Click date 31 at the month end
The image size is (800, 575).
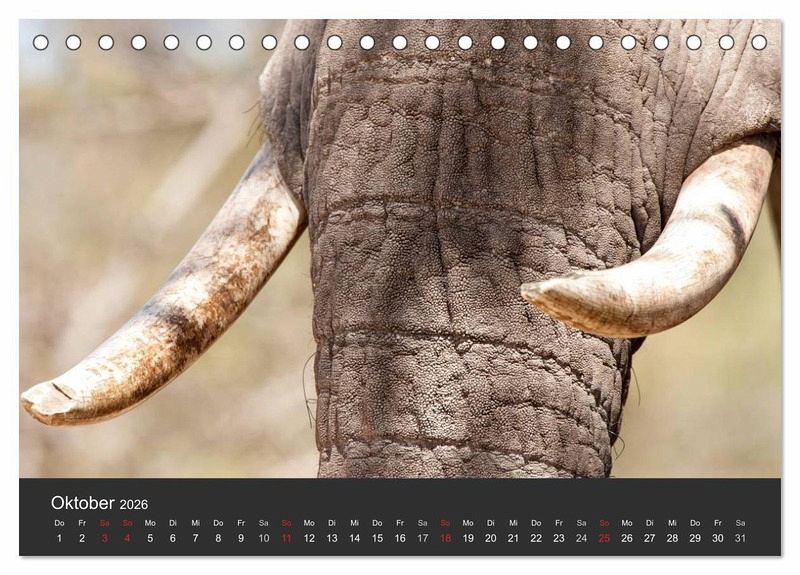coord(740,538)
